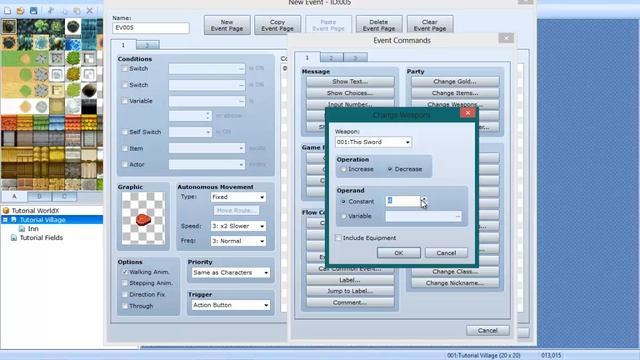This screenshot has width=640, height=360.
Task: Enable the Self Switch condition checkbox
Action: tap(124, 132)
